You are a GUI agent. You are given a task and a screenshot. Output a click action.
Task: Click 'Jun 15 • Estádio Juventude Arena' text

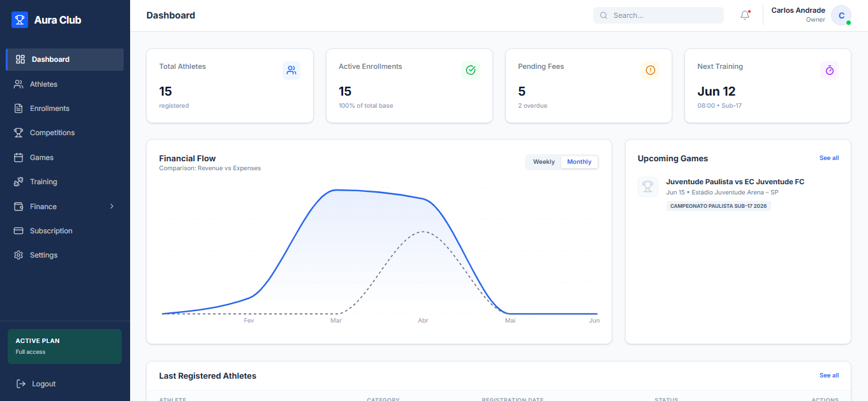click(722, 192)
